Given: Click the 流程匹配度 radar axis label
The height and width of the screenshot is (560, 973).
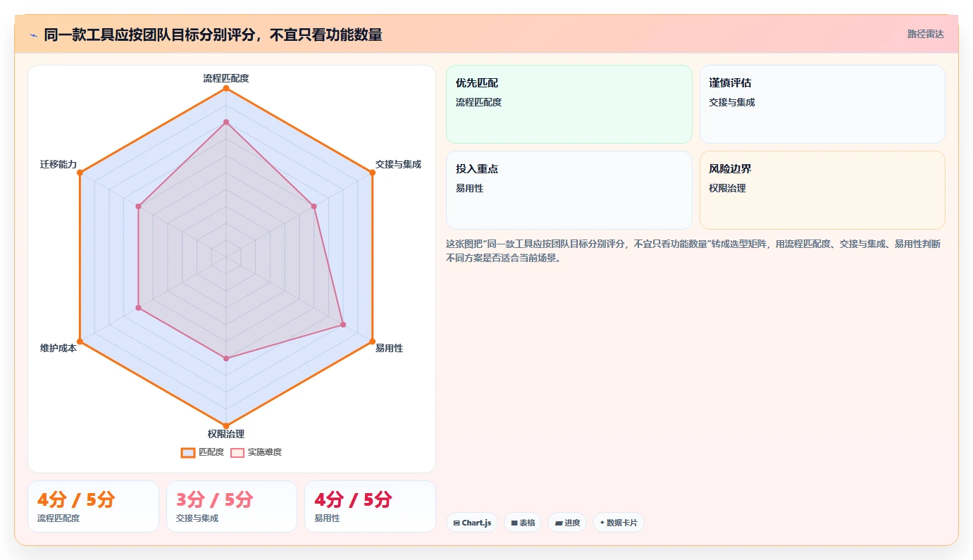Looking at the screenshot, I should (226, 78).
